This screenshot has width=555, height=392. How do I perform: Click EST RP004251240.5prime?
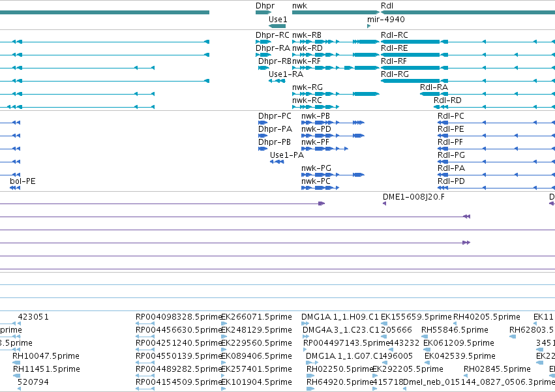[178, 343]
